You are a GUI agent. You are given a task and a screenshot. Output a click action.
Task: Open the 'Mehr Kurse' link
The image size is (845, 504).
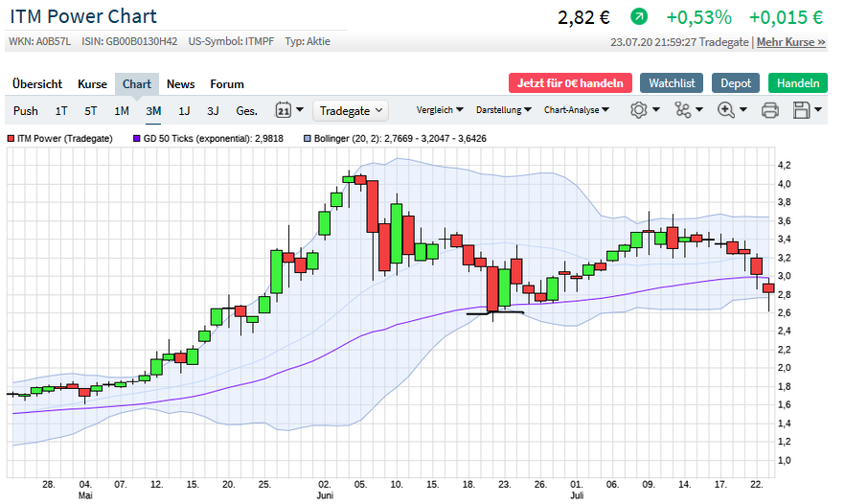[790, 42]
